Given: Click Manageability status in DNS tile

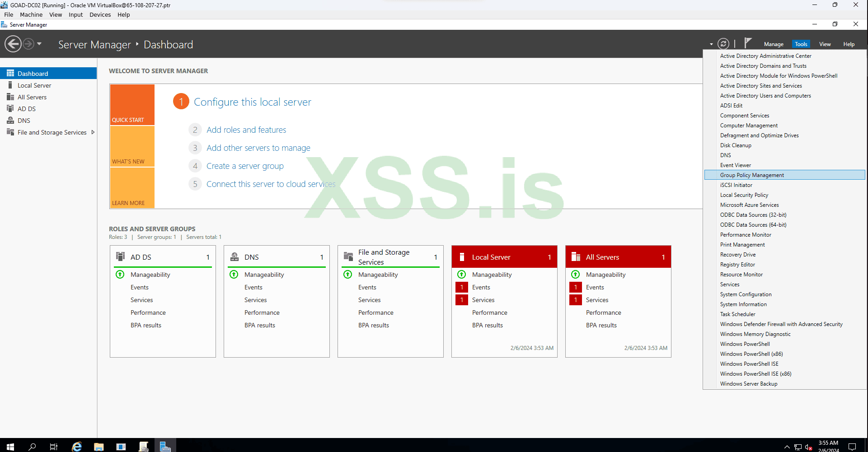Looking at the screenshot, I should coord(264,275).
